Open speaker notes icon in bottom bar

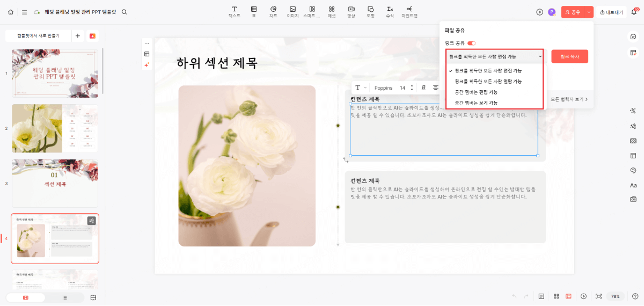[541, 296]
